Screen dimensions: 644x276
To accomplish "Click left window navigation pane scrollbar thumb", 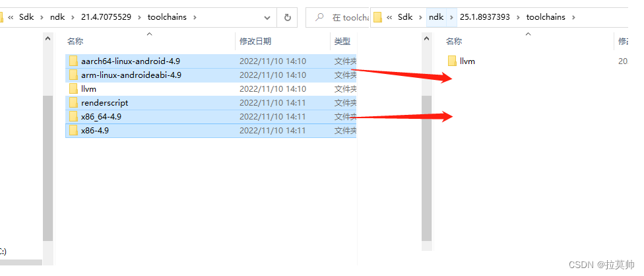I will (48, 168).
